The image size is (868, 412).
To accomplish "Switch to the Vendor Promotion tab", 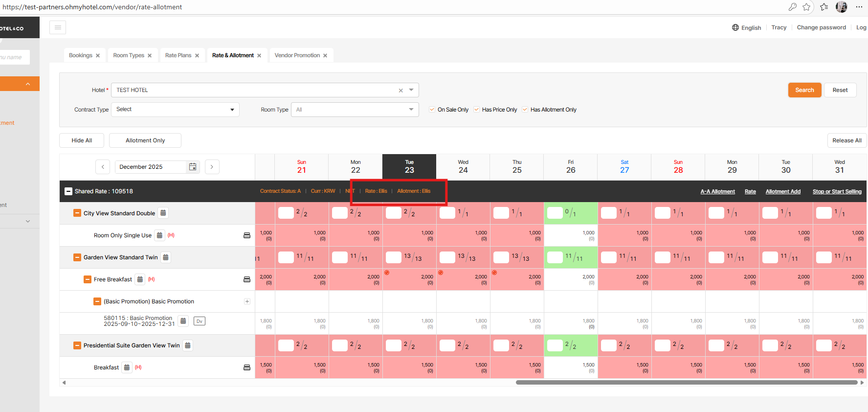I will coord(297,55).
